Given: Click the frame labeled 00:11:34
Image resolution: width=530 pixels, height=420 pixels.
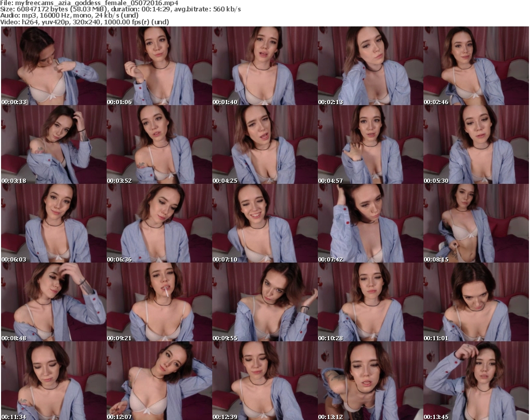Looking at the screenshot, I should 54,381.
